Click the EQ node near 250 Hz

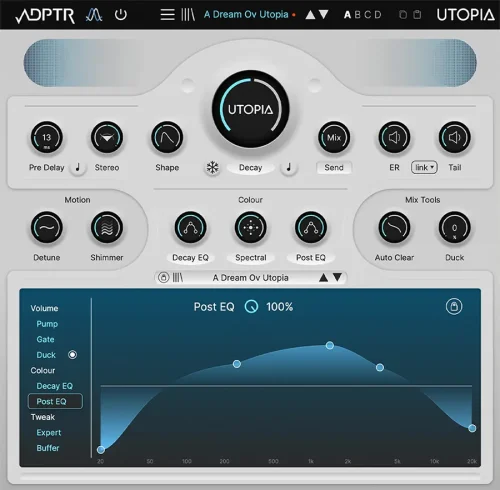[x=237, y=364]
